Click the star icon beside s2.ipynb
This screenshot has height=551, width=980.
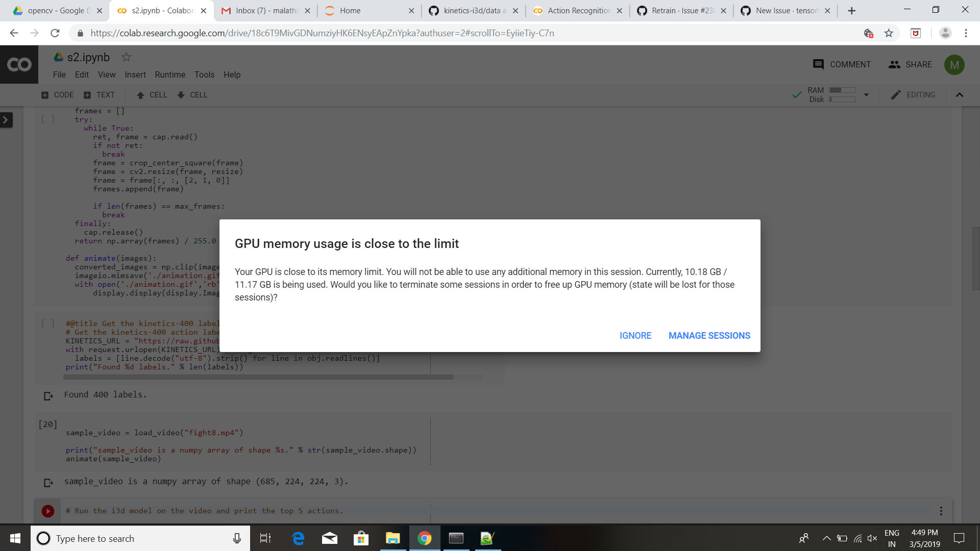(x=126, y=57)
